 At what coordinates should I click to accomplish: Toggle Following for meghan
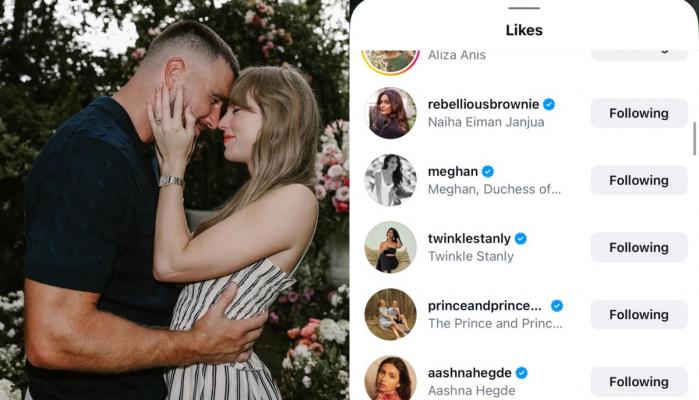coord(639,180)
